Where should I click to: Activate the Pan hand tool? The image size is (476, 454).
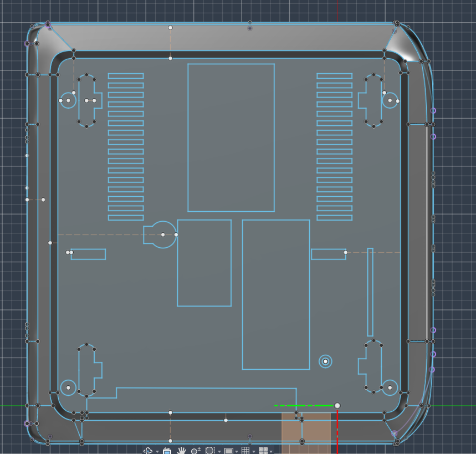(181, 451)
